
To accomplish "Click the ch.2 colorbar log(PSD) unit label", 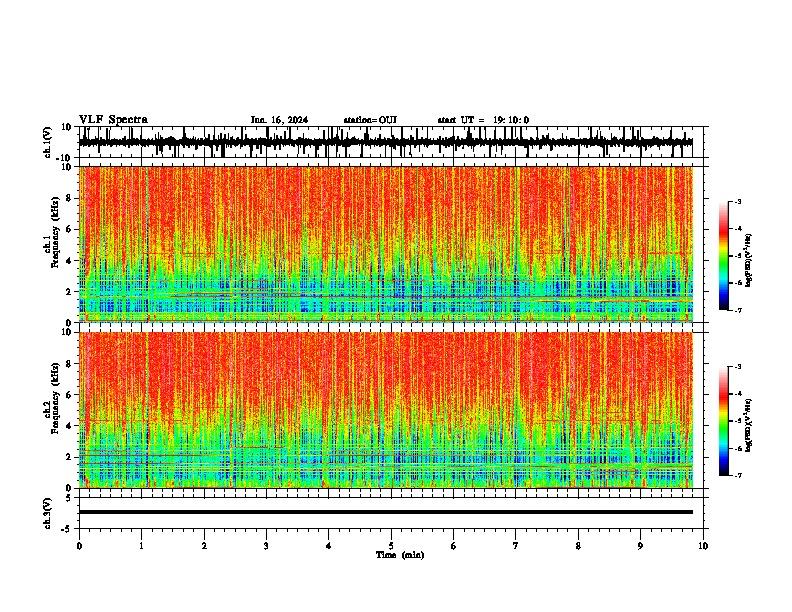I will [748, 425].
